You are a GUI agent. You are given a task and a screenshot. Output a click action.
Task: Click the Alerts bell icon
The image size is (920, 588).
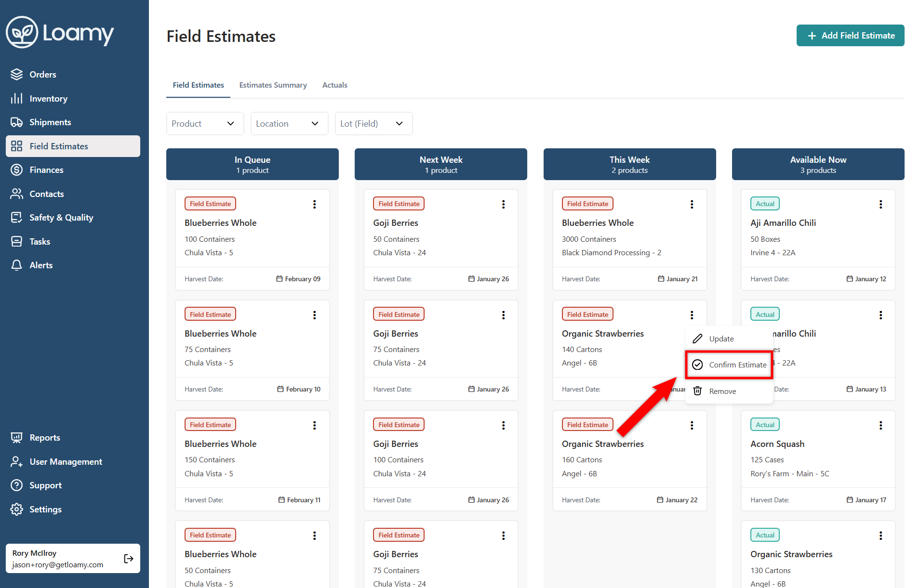tap(17, 265)
